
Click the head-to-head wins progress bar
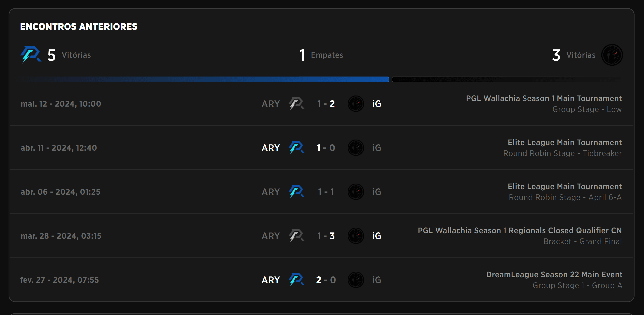(322, 79)
